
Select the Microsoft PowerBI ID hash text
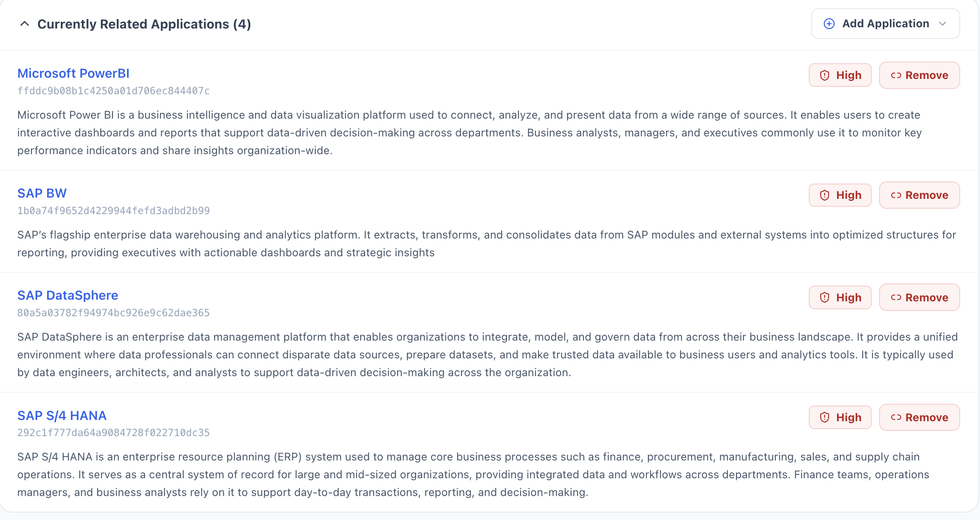114,91
